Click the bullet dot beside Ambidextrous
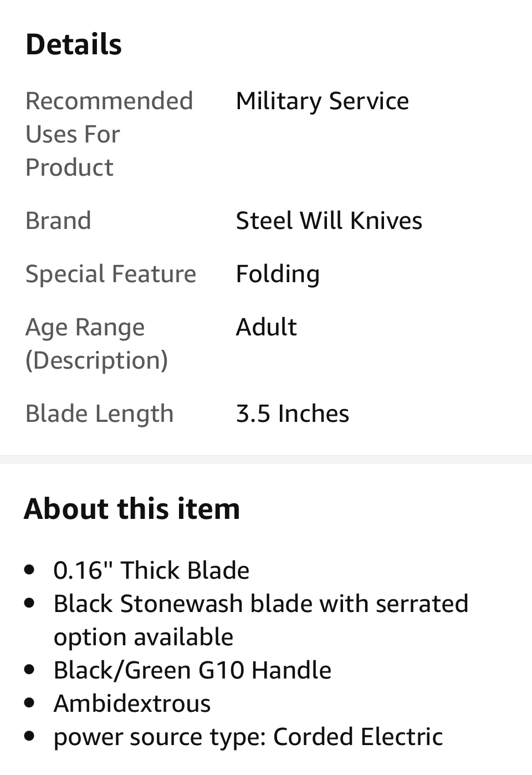The width and height of the screenshot is (532, 775). pyautogui.click(x=30, y=703)
